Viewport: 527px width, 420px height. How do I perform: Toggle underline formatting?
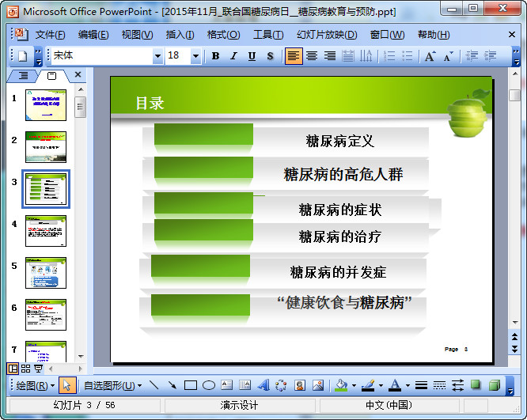coord(252,56)
